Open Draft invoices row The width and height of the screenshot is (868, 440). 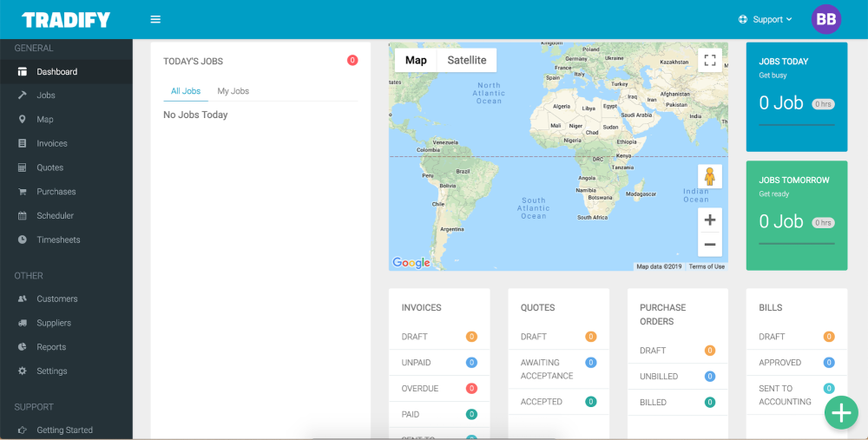pyautogui.click(x=439, y=337)
